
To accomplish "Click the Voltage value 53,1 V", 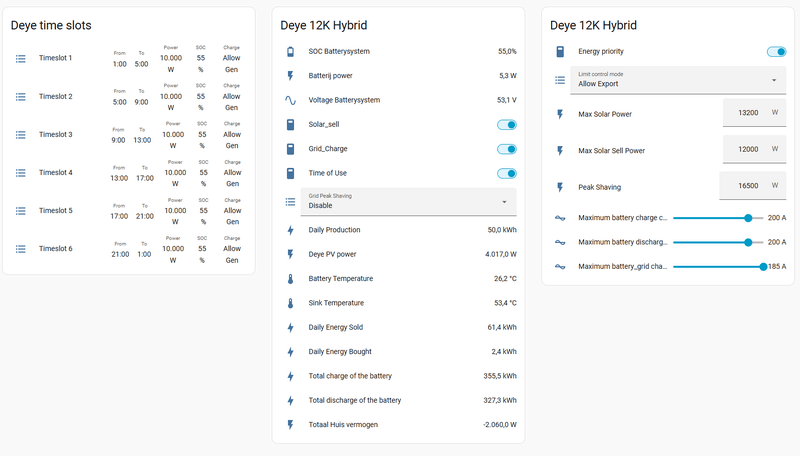I will pyautogui.click(x=507, y=100).
